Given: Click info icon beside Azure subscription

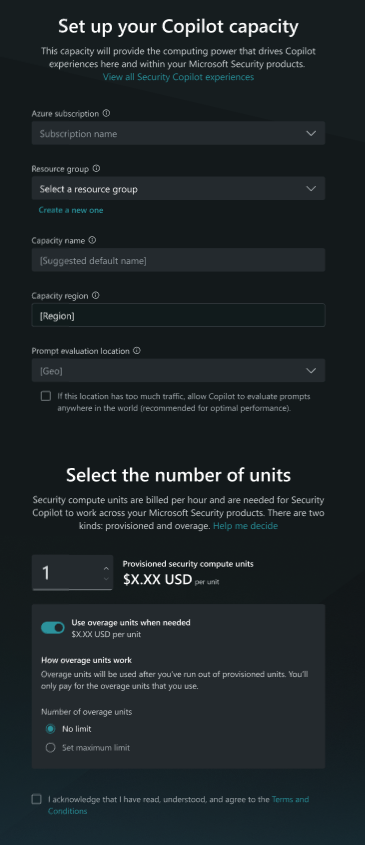Looking at the screenshot, I should click(106, 114).
